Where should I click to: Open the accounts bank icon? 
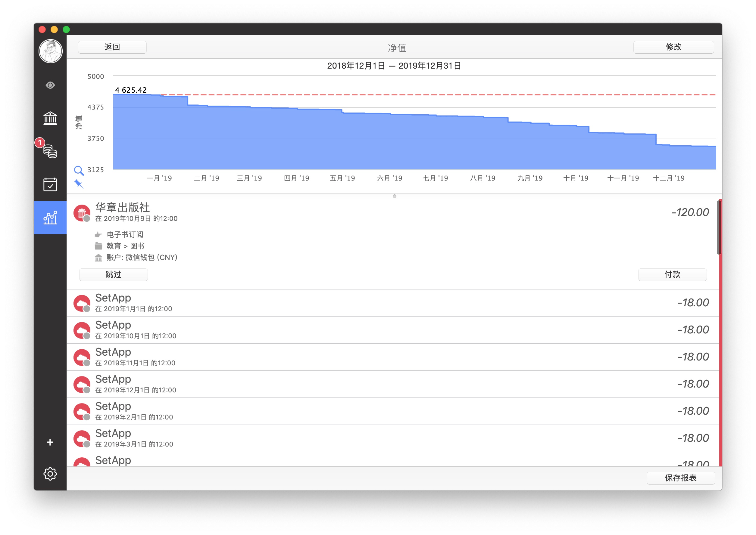pyautogui.click(x=50, y=118)
